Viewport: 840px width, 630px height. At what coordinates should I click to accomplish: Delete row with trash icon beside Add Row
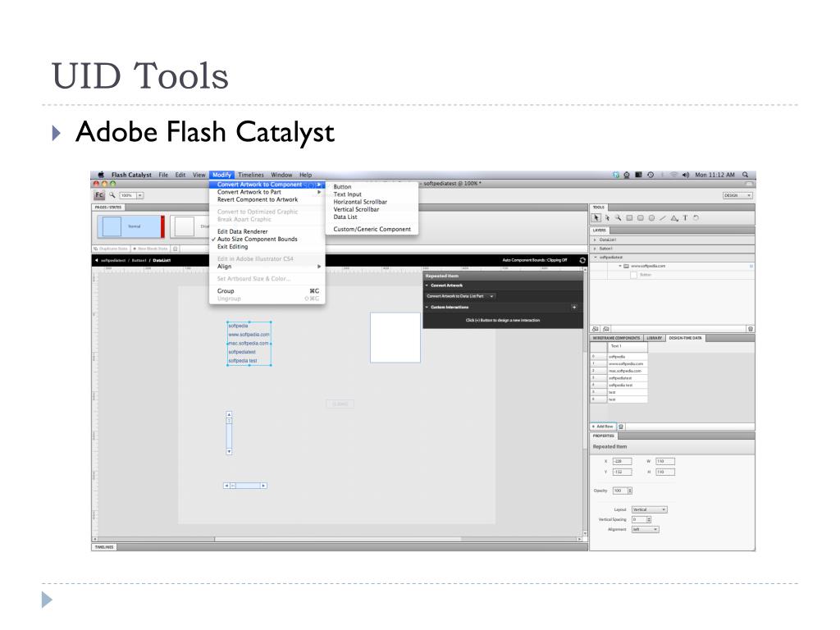click(x=621, y=427)
